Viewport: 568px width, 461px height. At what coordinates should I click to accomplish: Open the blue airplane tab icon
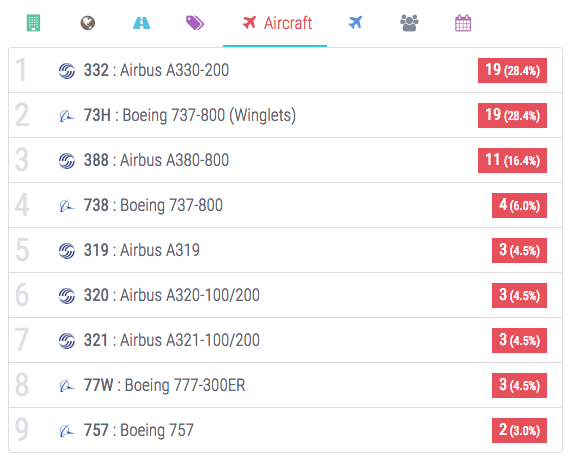355,23
